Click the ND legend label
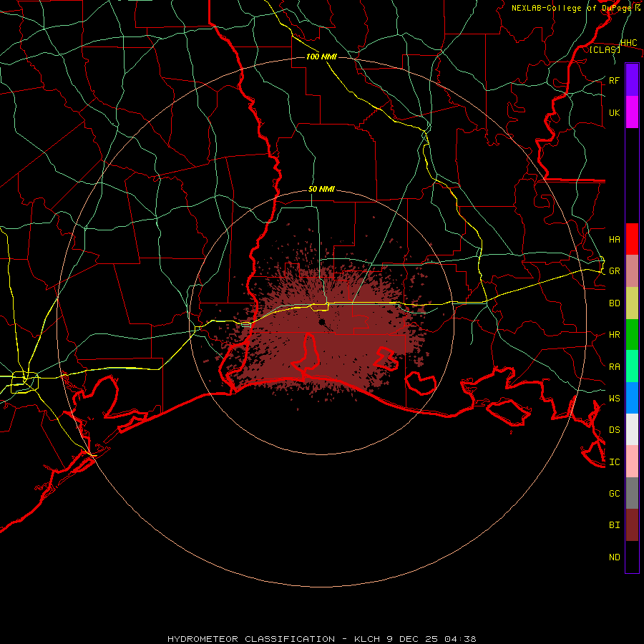 [x=614, y=557]
